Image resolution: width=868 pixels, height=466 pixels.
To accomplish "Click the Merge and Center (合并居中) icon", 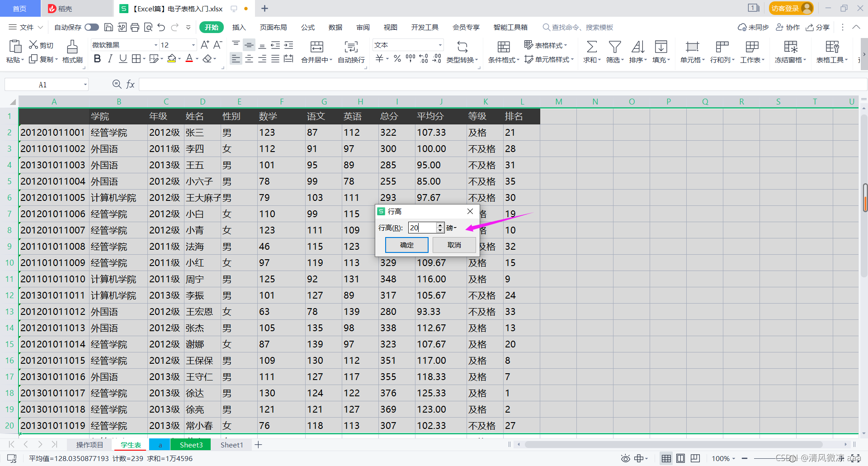I will click(317, 47).
